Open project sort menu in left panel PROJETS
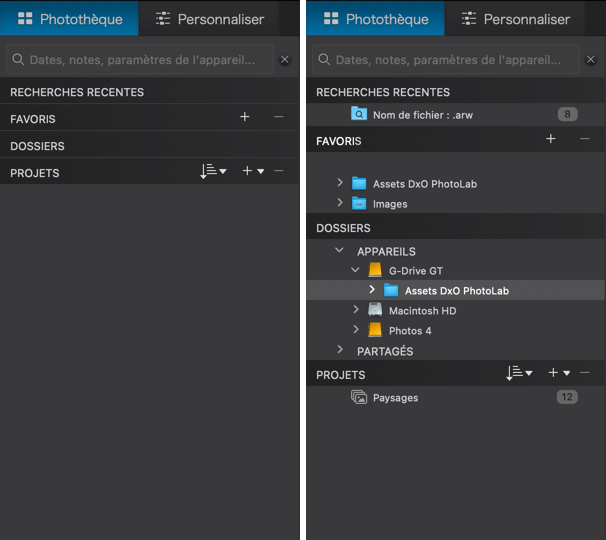606x540 pixels. point(213,171)
